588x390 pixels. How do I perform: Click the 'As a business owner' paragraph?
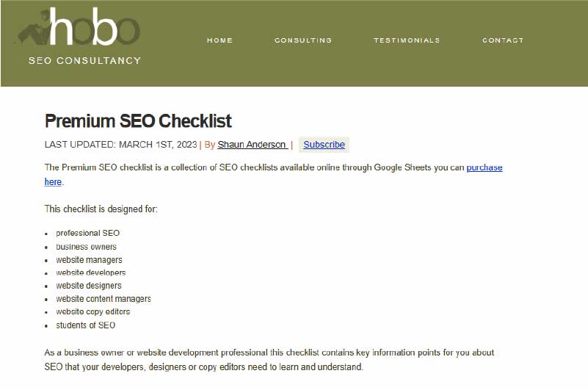(x=269, y=360)
